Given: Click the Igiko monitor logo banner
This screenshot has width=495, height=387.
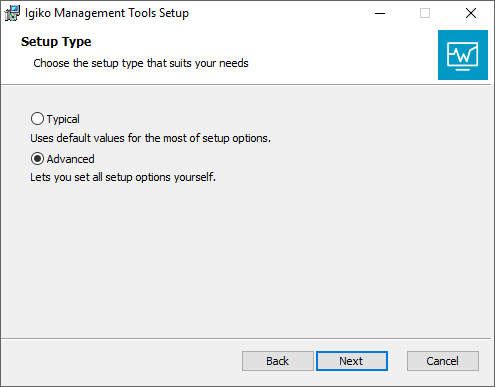Looking at the screenshot, I should (x=463, y=55).
